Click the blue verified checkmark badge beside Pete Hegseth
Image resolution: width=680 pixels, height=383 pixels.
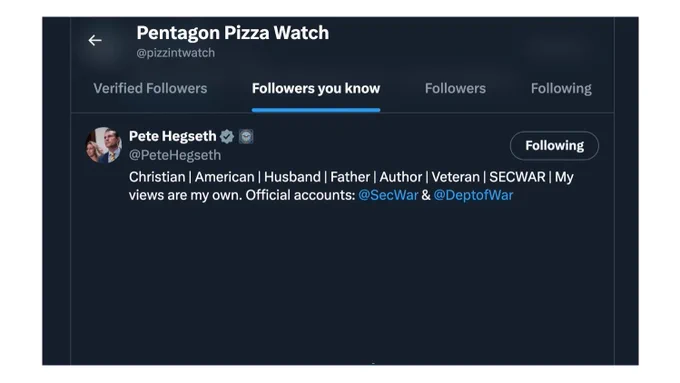227,137
